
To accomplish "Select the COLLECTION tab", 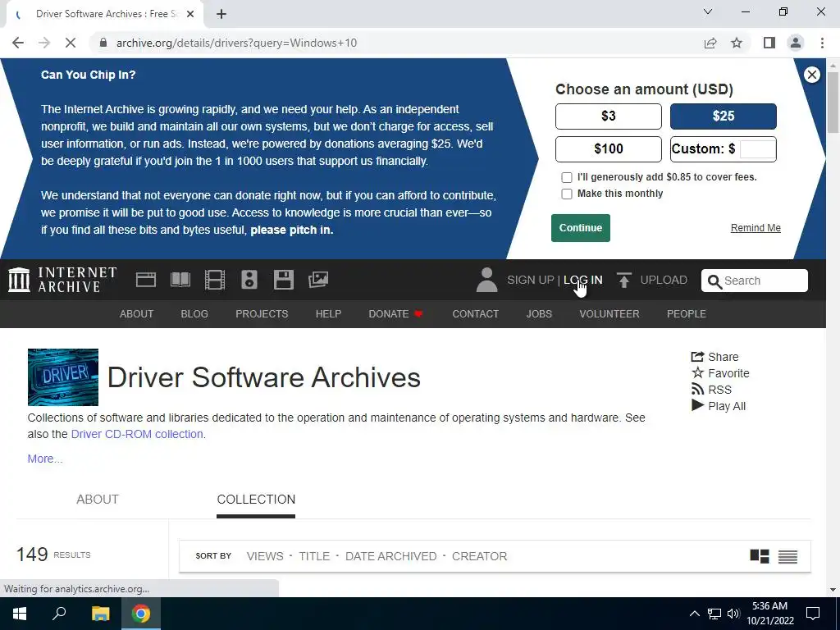I will click(x=256, y=500).
